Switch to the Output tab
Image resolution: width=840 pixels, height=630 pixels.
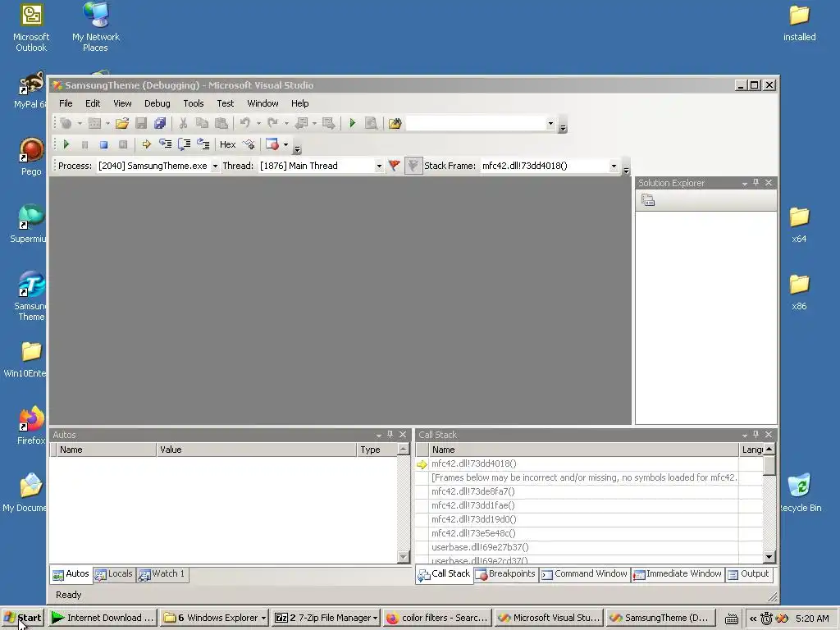pos(748,573)
